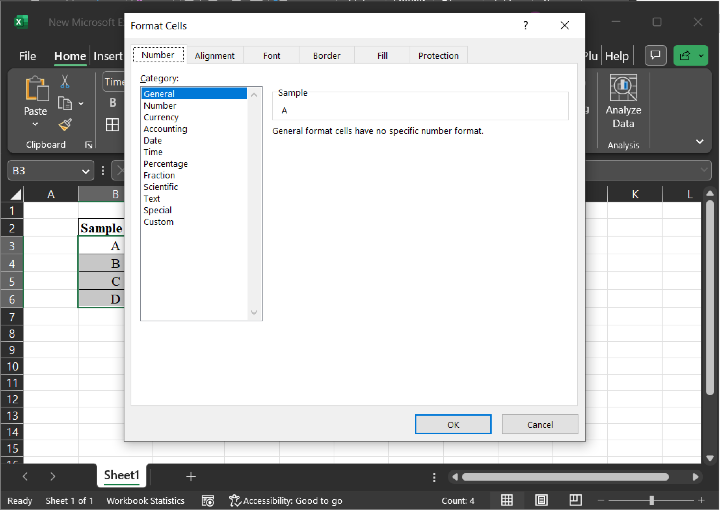Cancel the Format Cells dialog

point(540,424)
